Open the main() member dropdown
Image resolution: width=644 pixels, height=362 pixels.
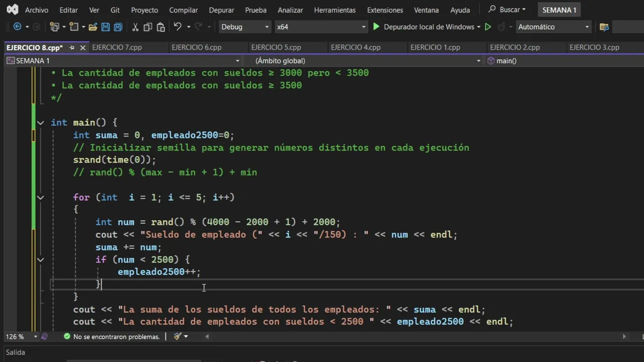(563, 60)
